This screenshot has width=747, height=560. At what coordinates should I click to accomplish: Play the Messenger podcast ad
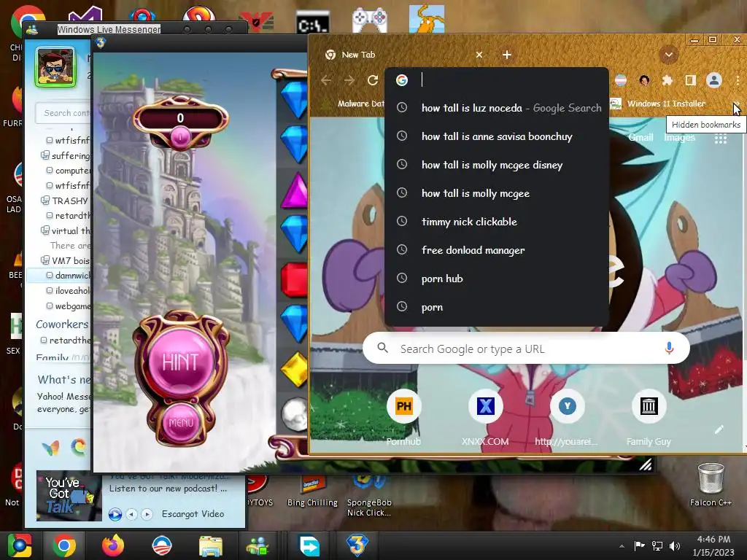coord(115,514)
